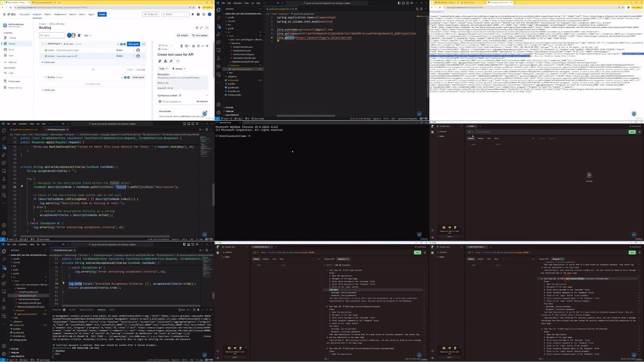Click 'Spring Boot Properties' in top VS Code status bar
The image size is (644, 362).
[407, 118]
